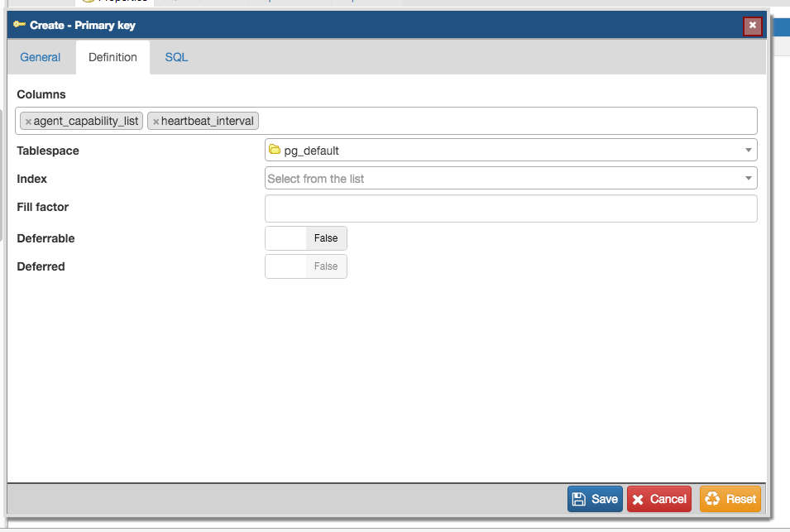Click the recycle Reset icon
The height and width of the screenshot is (532, 790).
[711, 499]
